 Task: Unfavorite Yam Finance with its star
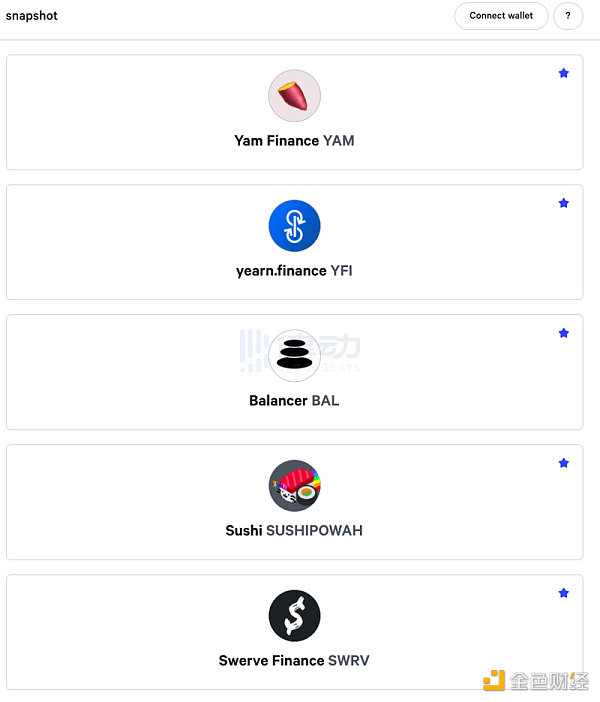[x=564, y=73]
